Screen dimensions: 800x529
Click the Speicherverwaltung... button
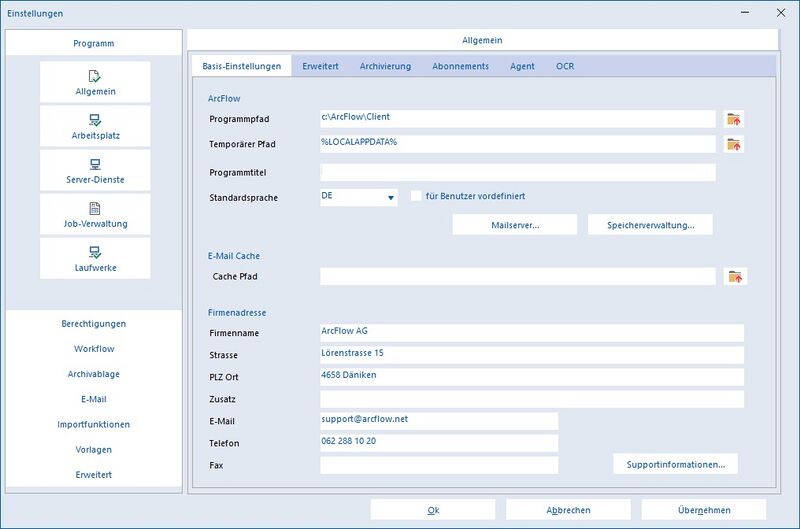(650, 225)
